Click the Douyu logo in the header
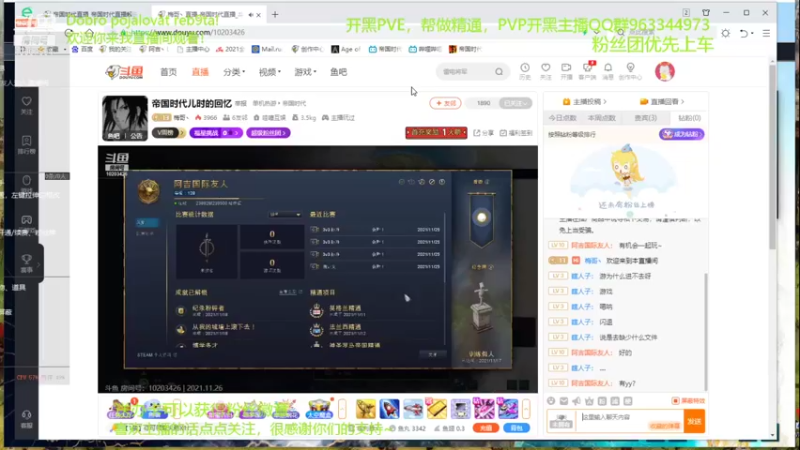This screenshot has height=450, width=800. (124, 72)
